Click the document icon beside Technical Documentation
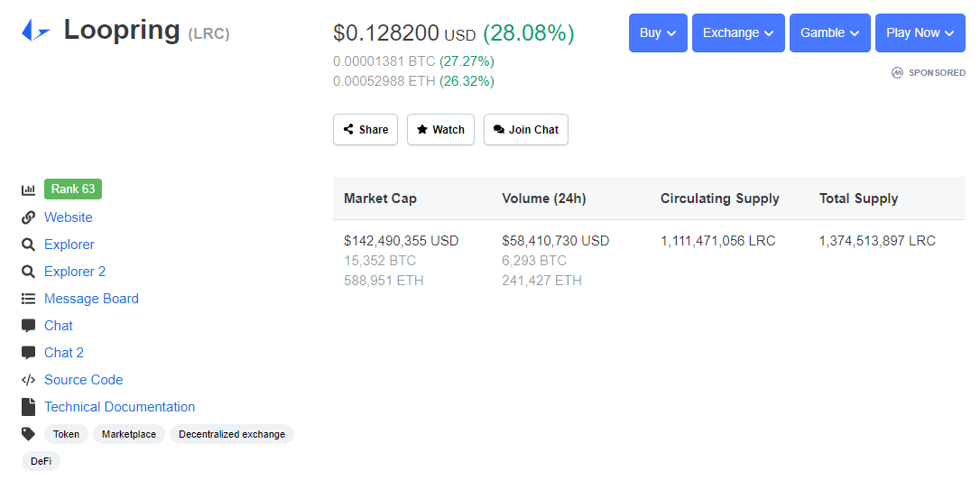The height and width of the screenshot is (499, 980). click(x=28, y=407)
